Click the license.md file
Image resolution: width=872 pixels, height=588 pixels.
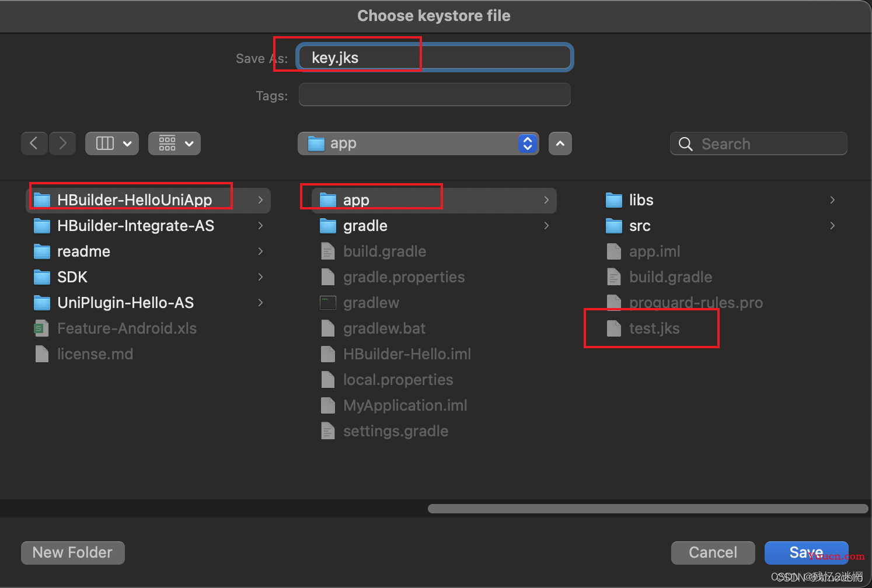[x=149, y=354]
